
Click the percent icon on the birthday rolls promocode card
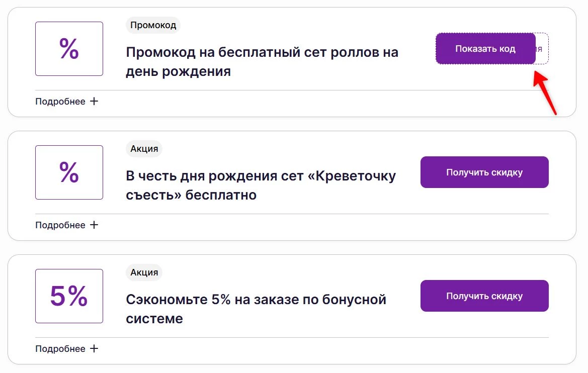(x=69, y=48)
